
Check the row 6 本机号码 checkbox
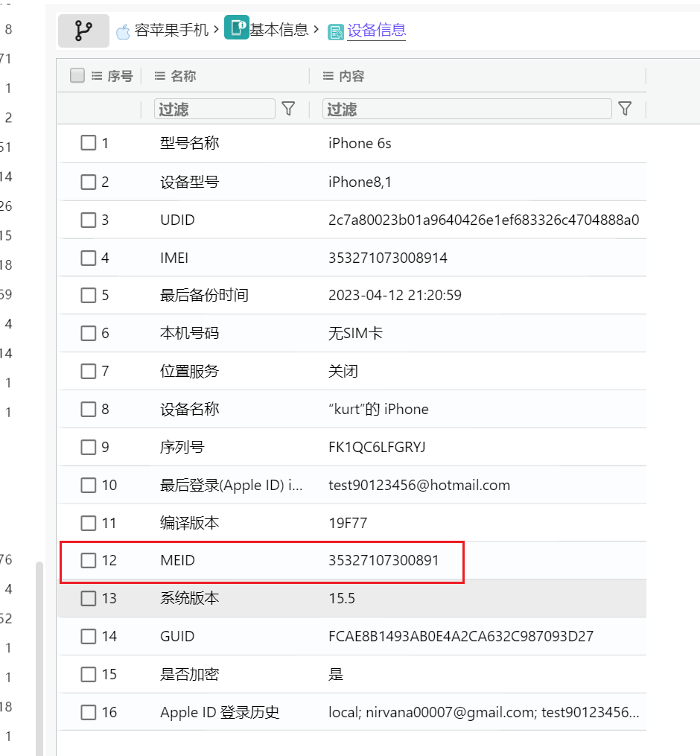point(88,333)
